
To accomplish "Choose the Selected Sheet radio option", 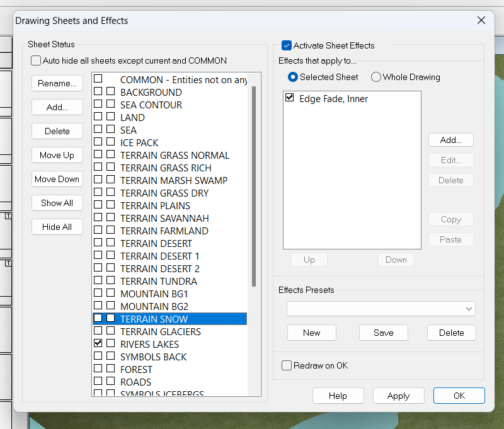I will (x=293, y=77).
